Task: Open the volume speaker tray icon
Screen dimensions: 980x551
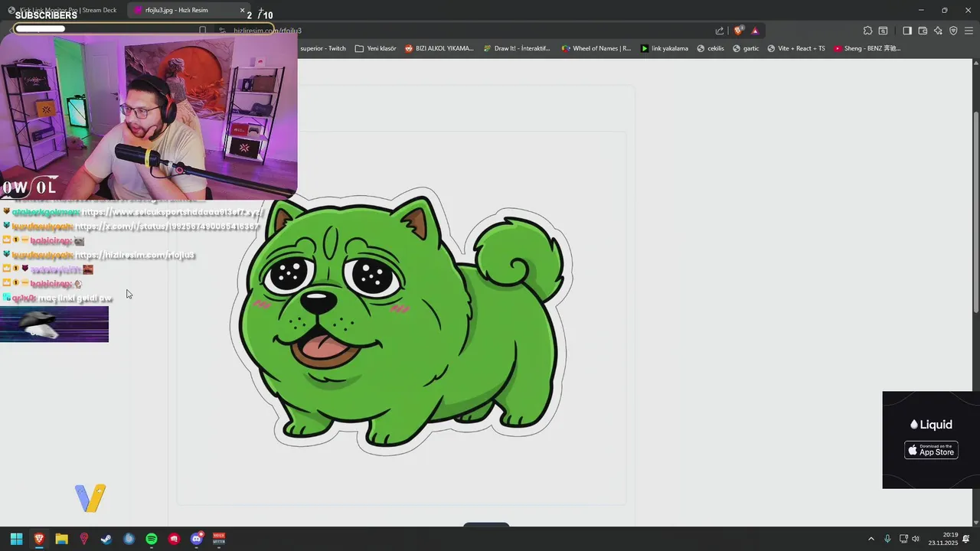Action: click(916, 539)
